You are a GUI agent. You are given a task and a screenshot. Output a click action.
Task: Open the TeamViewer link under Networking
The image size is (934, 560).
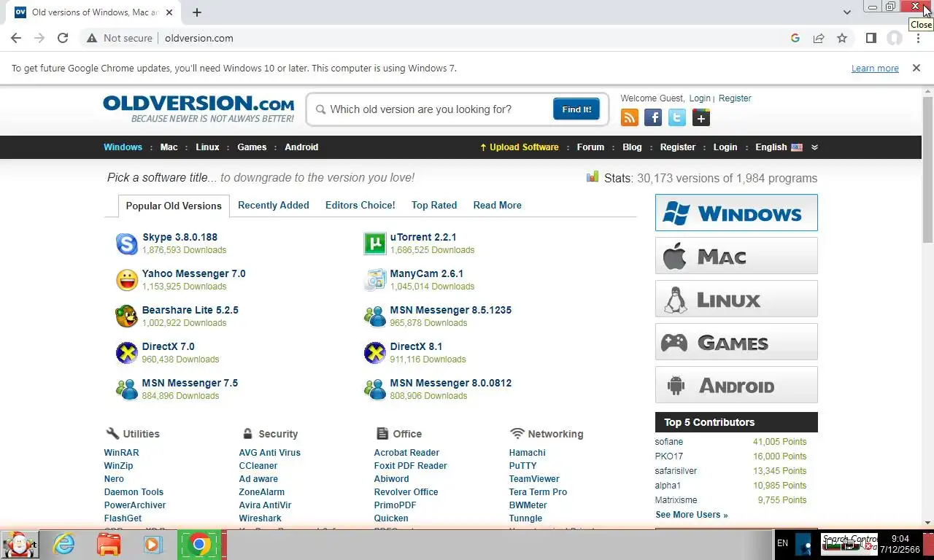click(x=534, y=479)
